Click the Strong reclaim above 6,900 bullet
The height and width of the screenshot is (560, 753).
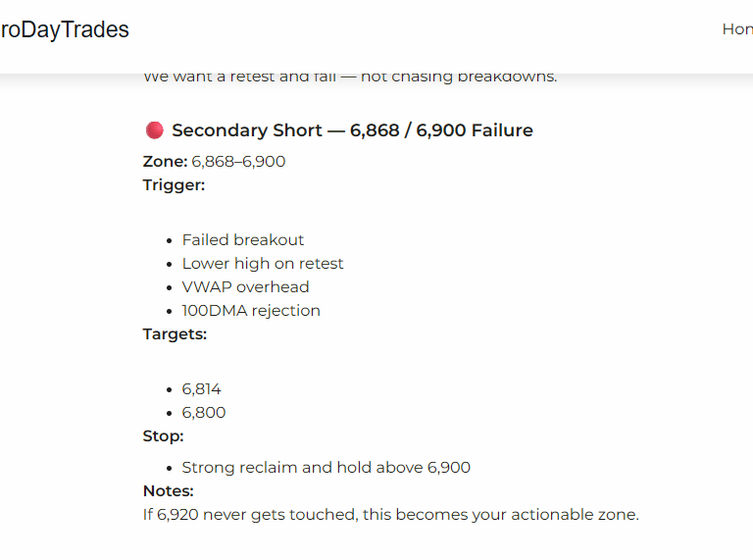[326, 467]
